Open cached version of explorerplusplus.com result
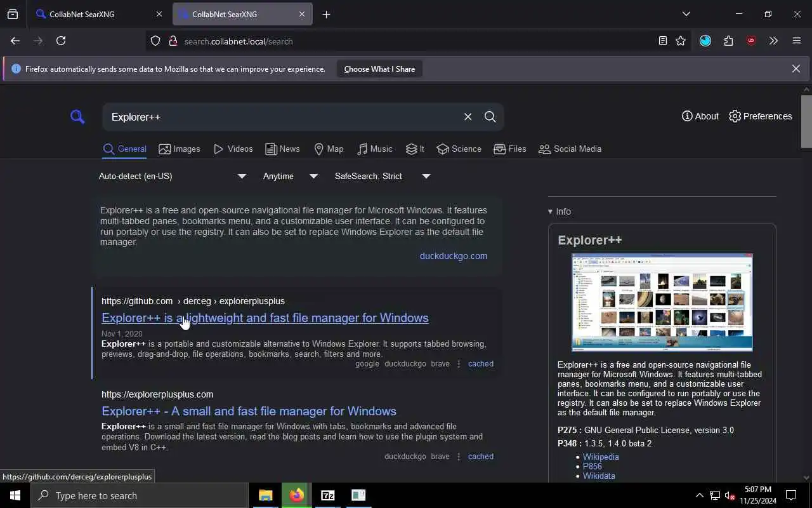This screenshot has width=812, height=508. (x=480, y=457)
